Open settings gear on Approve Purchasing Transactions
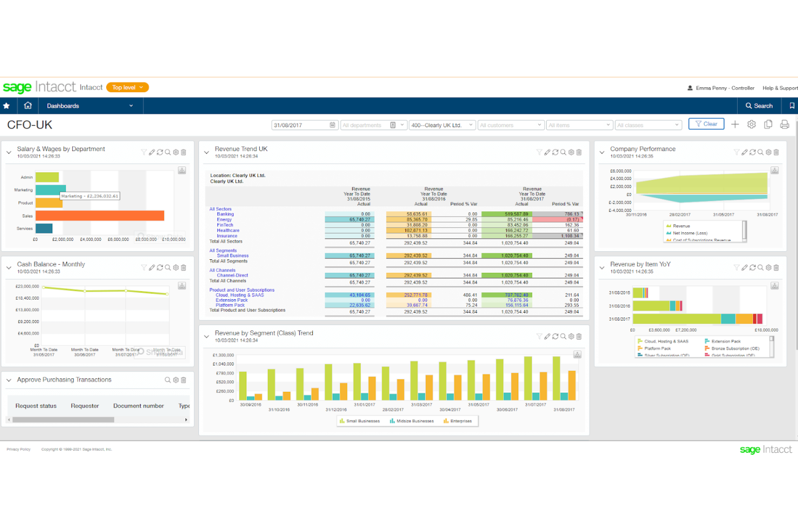Image resolution: width=798 pixels, height=532 pixels. coord(176,380)
